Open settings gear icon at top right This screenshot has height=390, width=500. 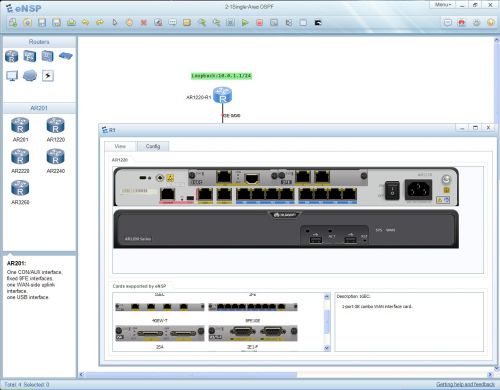(477, 23)
